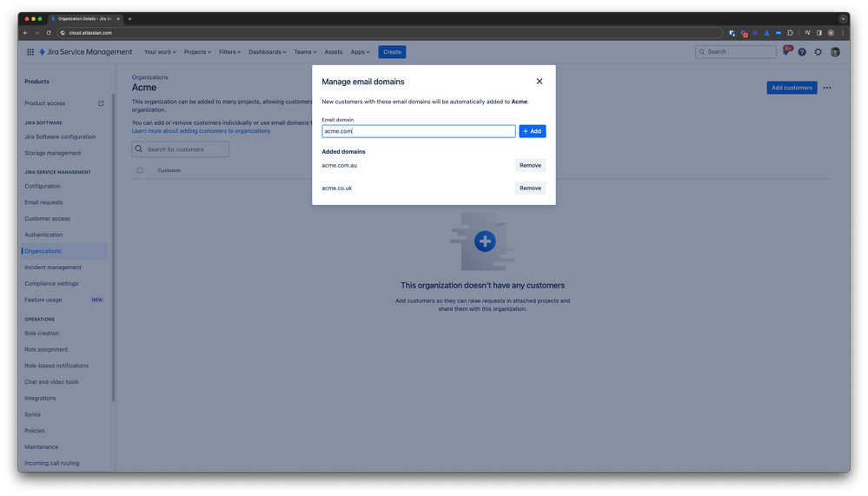Expand the Your work dropdown
This screenshot has width=868, height=496.
(x=160, y=52)
